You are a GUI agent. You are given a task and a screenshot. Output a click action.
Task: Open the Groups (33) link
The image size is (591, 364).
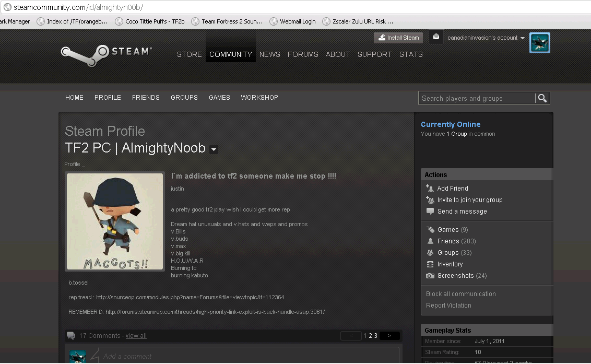tap(455, 253)
